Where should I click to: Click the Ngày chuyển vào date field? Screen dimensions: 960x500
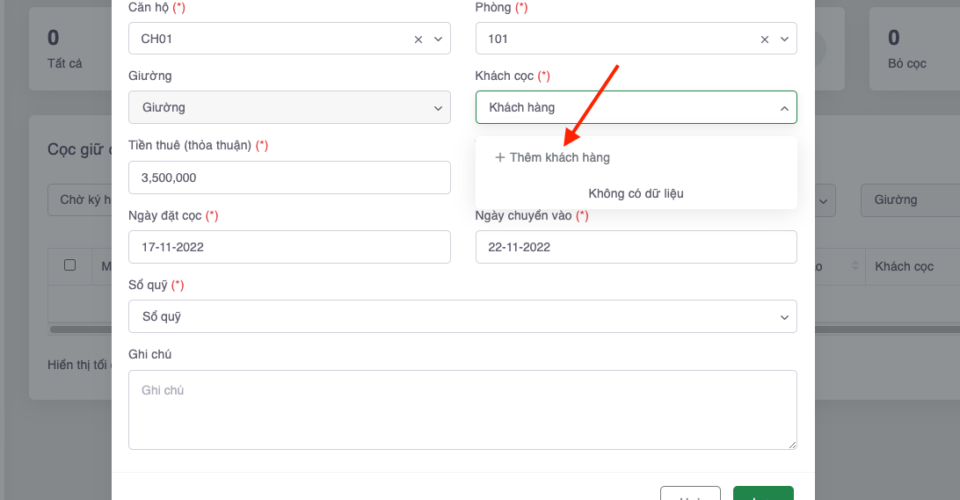pos(636,247)
